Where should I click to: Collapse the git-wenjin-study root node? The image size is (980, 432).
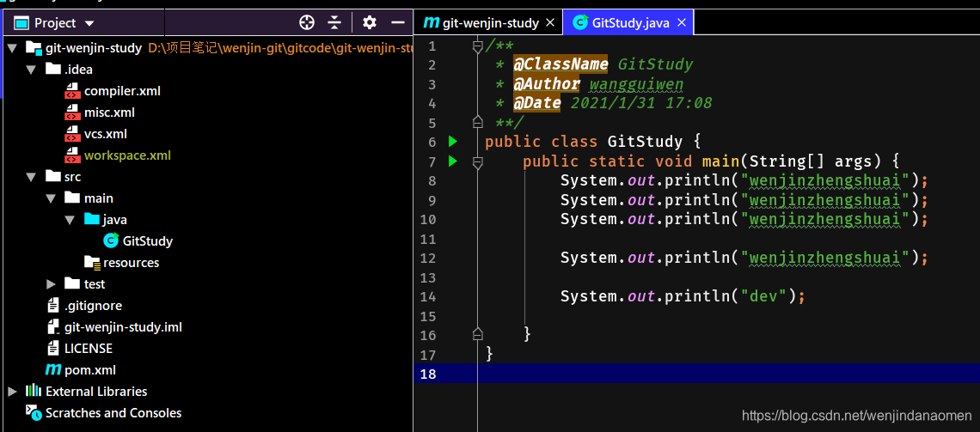(12, 48)
